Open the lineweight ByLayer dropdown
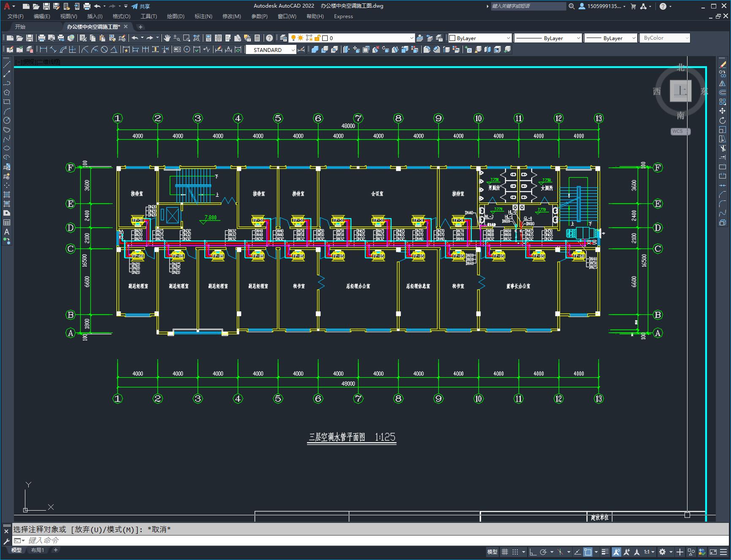The width and height of the screenshot is (731, 560). point(611,38)
